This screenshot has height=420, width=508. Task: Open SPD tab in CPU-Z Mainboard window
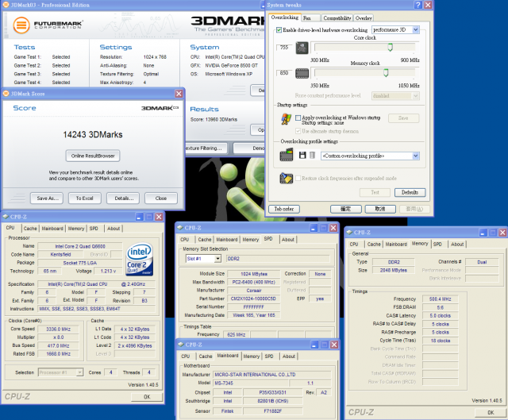[269, 356]
